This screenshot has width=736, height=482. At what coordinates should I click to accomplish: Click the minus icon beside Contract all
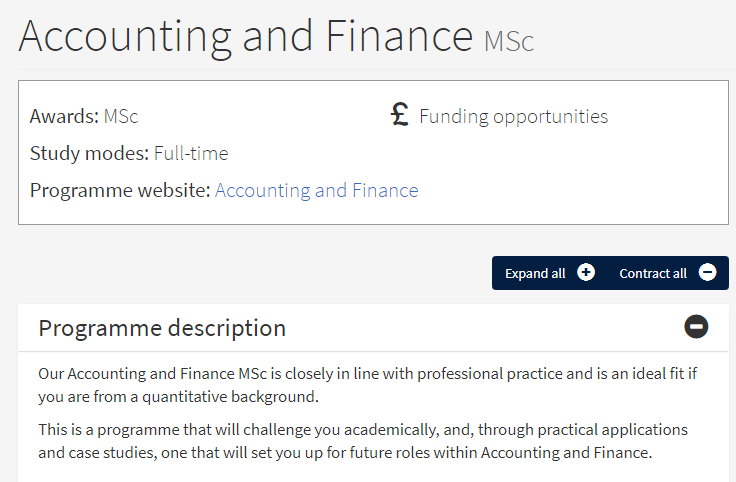[707, 273]
